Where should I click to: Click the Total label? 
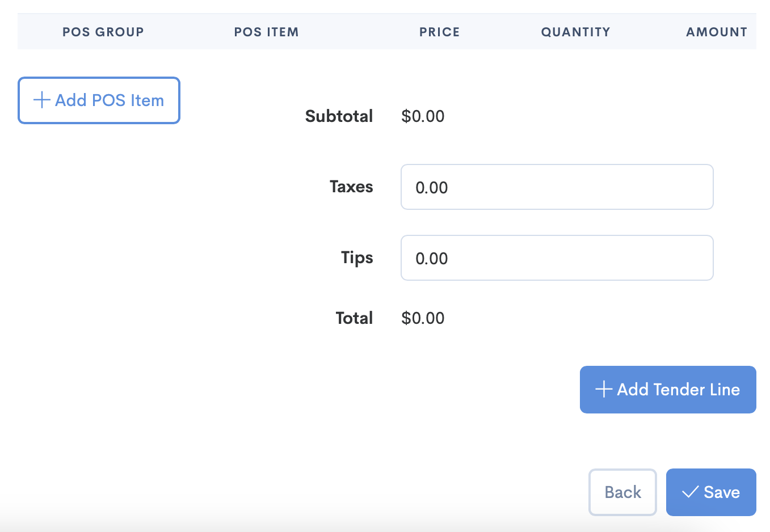pos(354,318)
